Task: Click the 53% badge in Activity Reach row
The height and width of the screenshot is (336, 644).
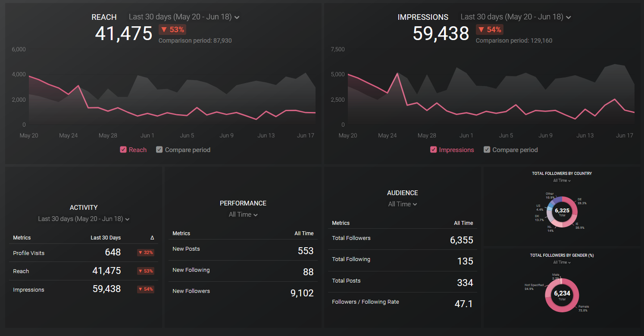Action: pyautogui.click(x=146, y=271)
